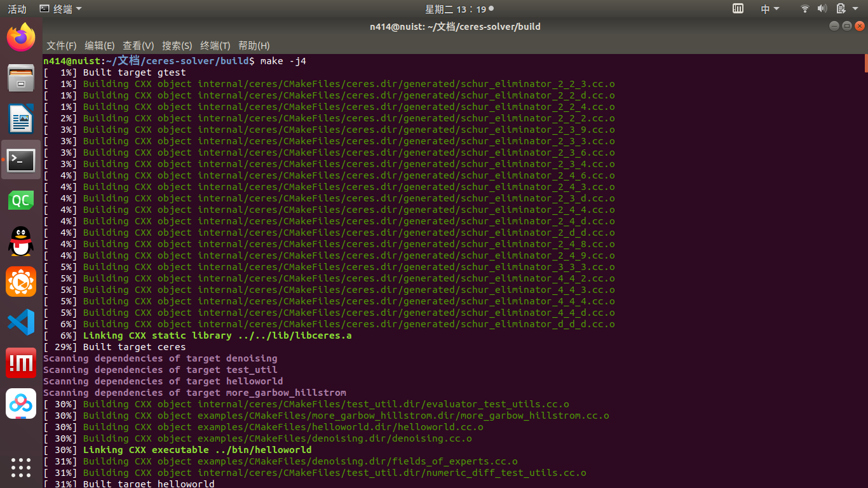Close the terminal window
Viewport: 868px width, 488px height.
click(860, 26)
